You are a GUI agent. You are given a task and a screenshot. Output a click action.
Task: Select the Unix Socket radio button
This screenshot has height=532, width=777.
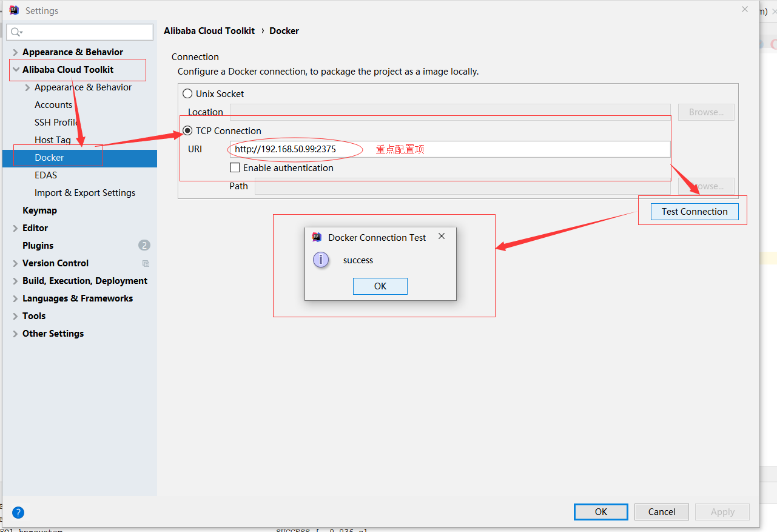point(187,94)
